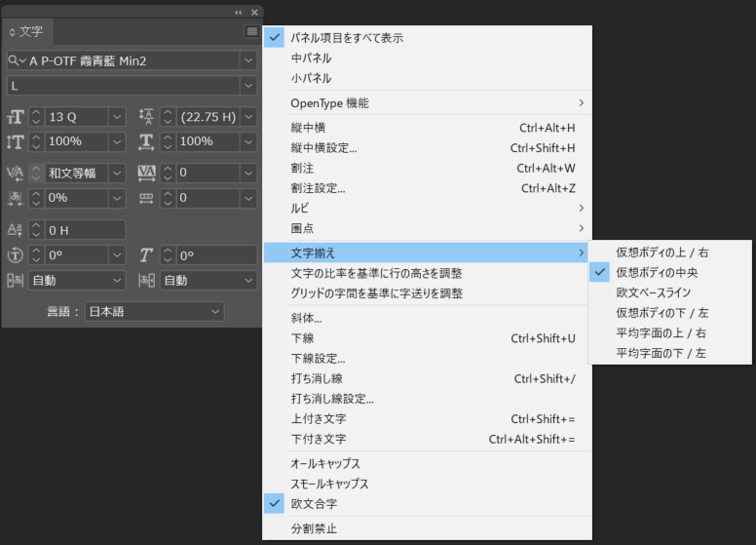Image resolution: width=756 pixels, height=545 pixels.
Task: Click the vertical scale icon
Action: coord(16,141)
